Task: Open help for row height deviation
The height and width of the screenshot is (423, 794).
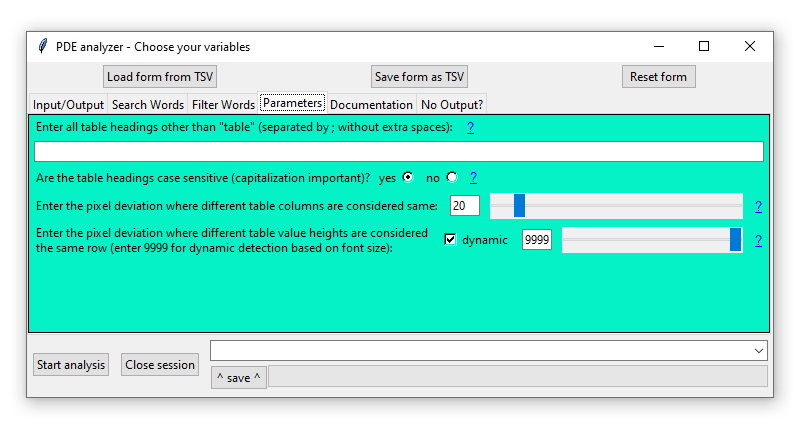Action: click(758, 240)
